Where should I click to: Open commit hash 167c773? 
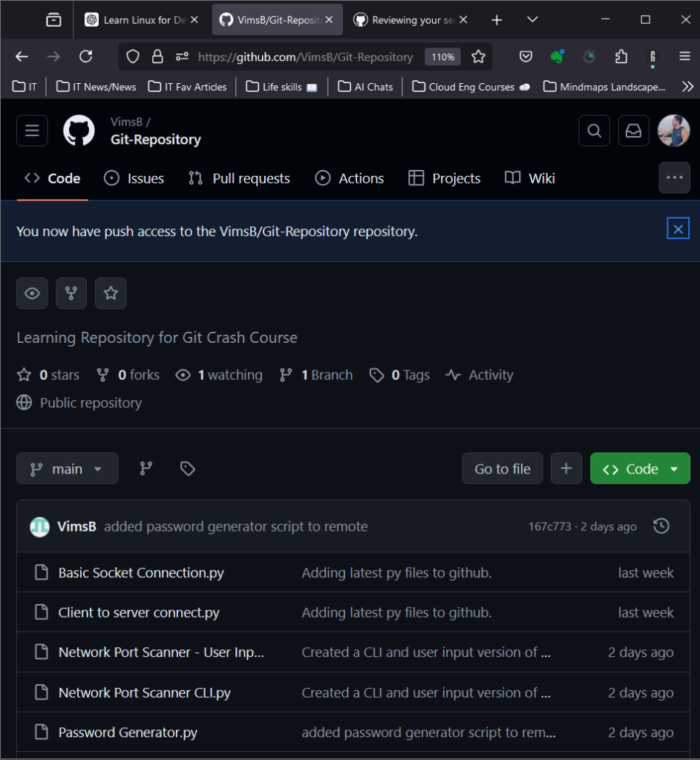(x=549, y=526)
